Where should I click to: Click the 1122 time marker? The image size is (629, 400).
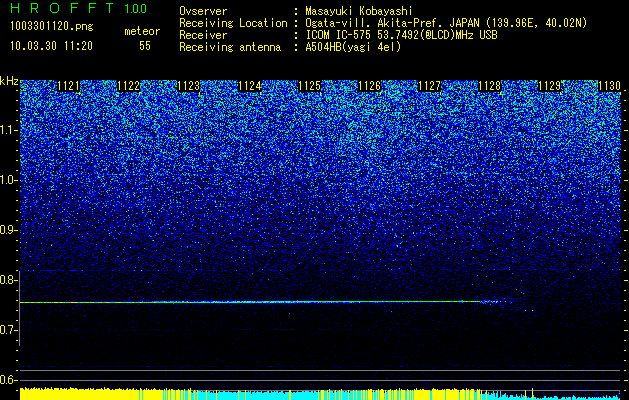point(128,86)
